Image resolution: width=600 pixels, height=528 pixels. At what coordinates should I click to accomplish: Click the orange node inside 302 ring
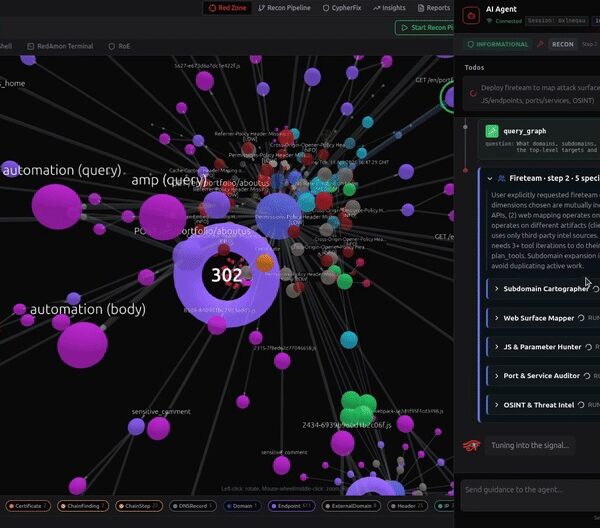pos(265,263)
